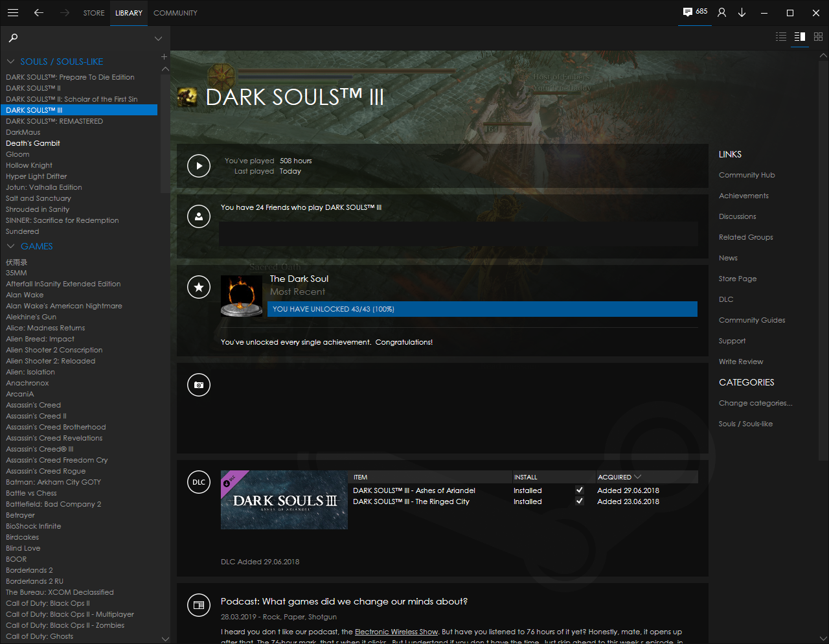Click the achievements star icon

point(199,287)
